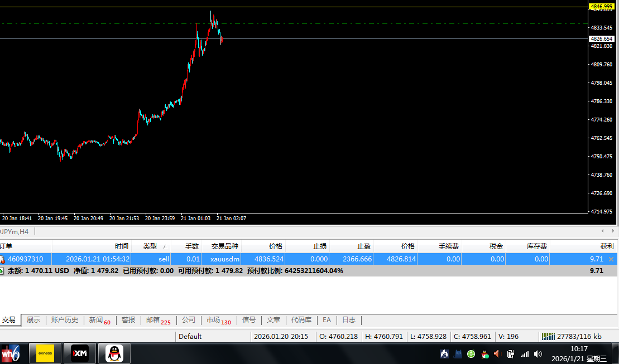Click the 4826.654 current price label
Screen dimensions: 619x364
[602, 39]
